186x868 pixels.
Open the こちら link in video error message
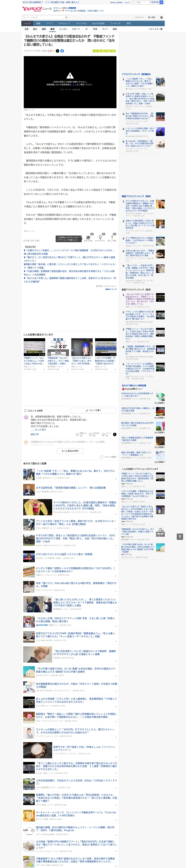point(74,85)
